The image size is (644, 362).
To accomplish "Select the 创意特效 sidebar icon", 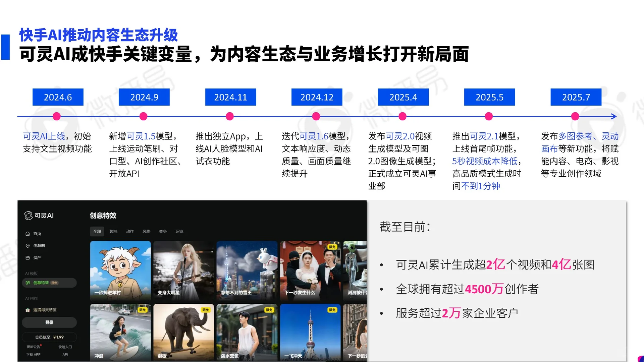I will 28,283.
